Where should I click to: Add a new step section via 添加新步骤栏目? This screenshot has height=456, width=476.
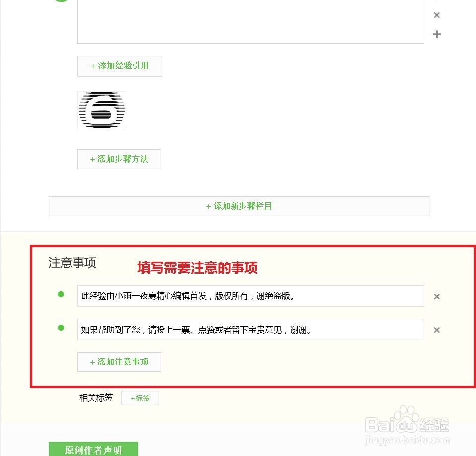(239, 206)
